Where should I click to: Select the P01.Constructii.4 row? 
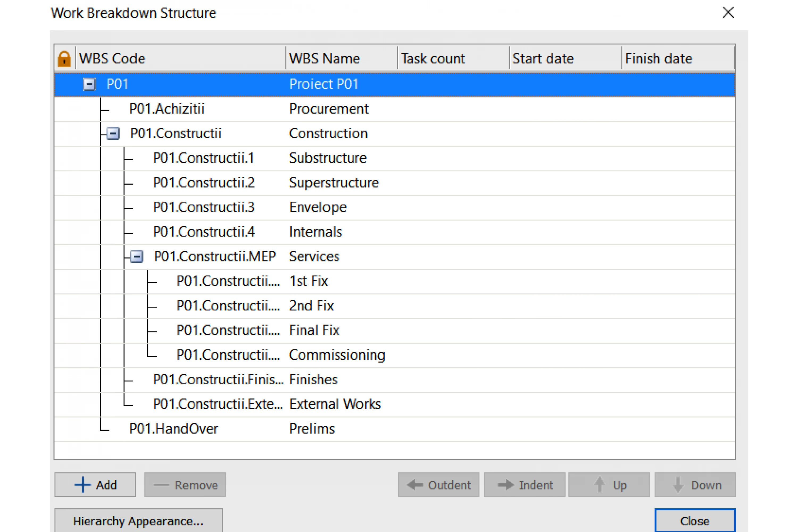click(394, 232)
